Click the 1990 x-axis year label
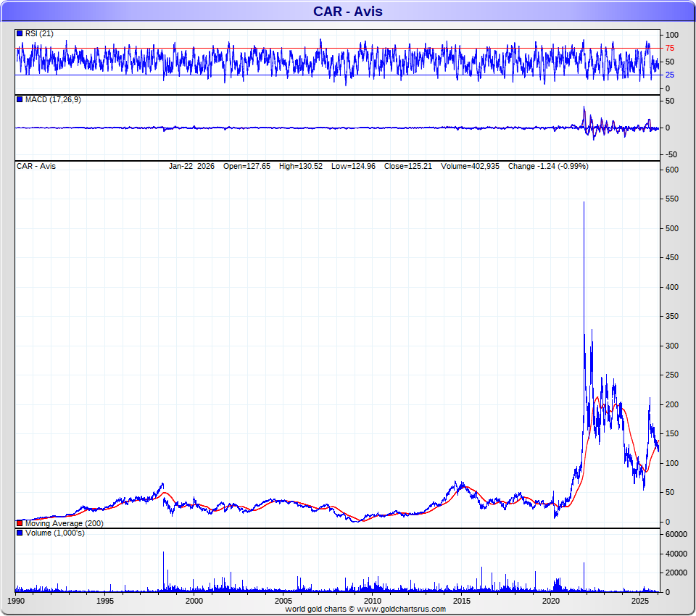This screenshot has width=696, height=616. tap(16, 601)
